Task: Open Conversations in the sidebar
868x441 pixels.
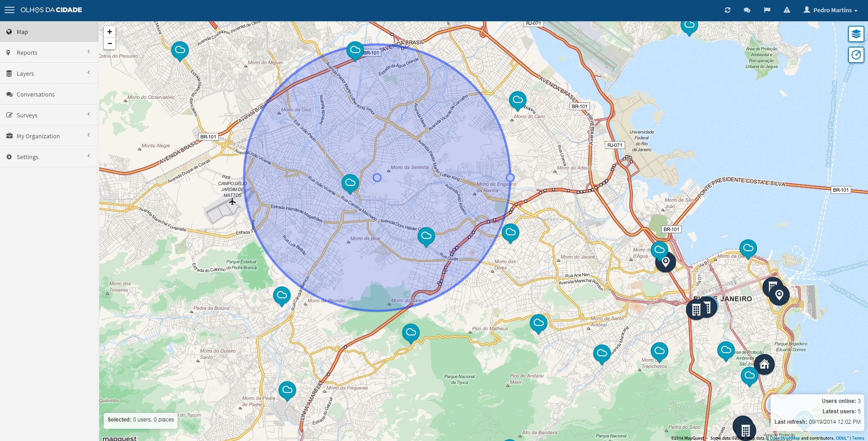Action: (x=49, y=94)
